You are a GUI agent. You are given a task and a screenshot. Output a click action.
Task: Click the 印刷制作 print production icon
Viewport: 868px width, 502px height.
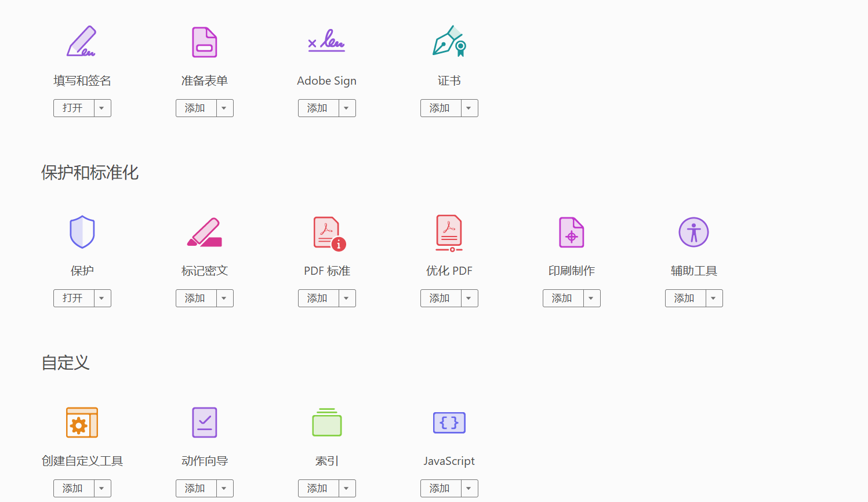(x=571, y=232)
